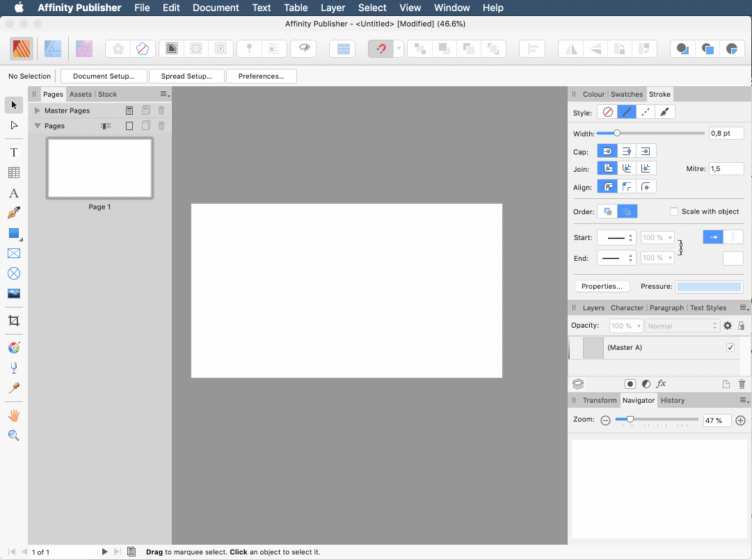
Task: Select the dashed line stroke style
Action: point(645,111)
